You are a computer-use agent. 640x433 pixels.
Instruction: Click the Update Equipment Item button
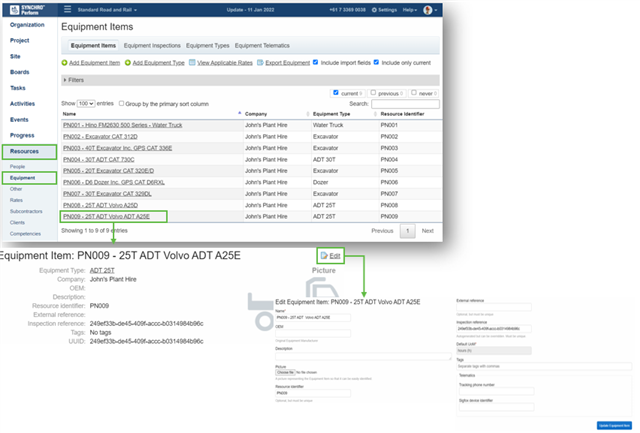pyautogui.click(x=614, y=425)
